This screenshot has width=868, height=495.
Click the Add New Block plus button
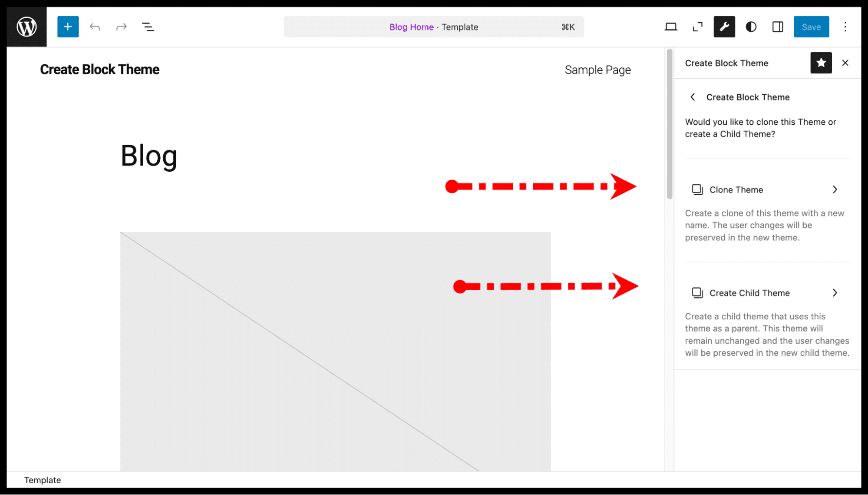coord(67,27)
